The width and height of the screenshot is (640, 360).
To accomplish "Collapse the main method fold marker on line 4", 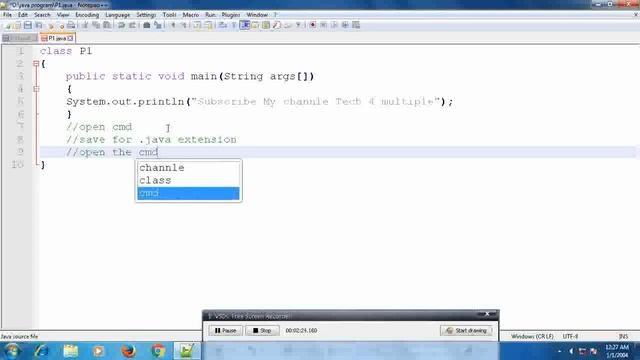I will point(36,89).
